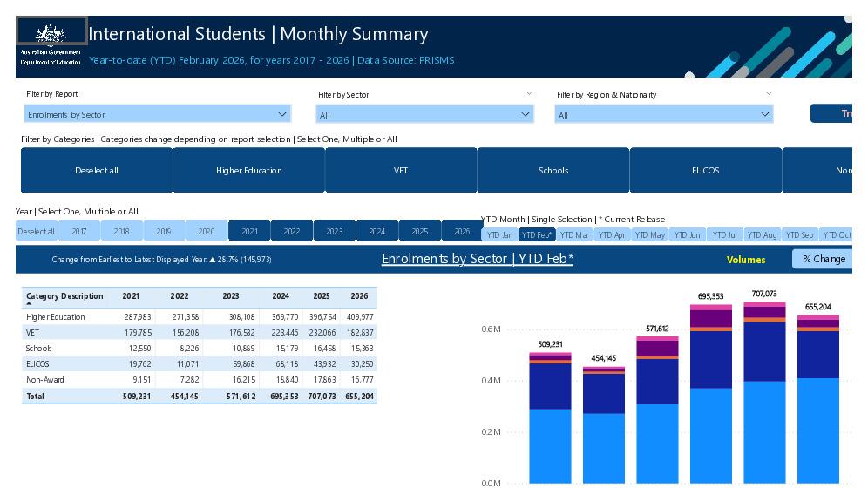Screen dimensions: 868x502
Task: Switch to the Volumes view
Action: (746, 259)
